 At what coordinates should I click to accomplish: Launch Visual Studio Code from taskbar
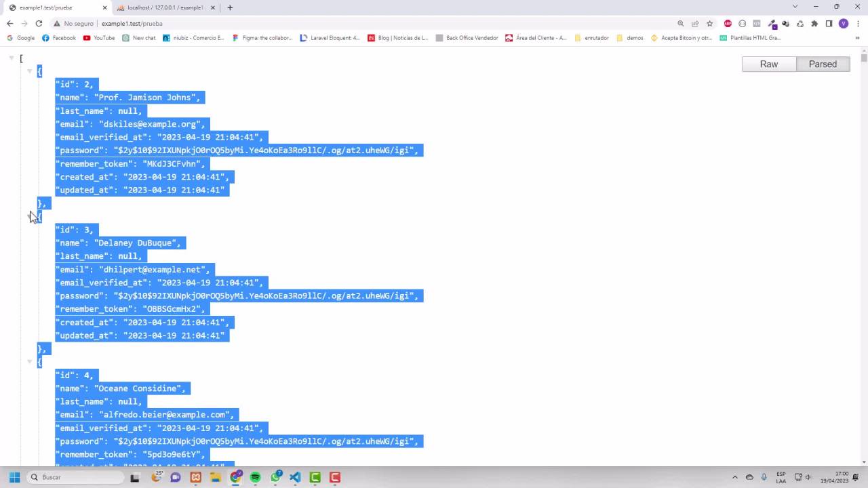[x=295, y=477]
